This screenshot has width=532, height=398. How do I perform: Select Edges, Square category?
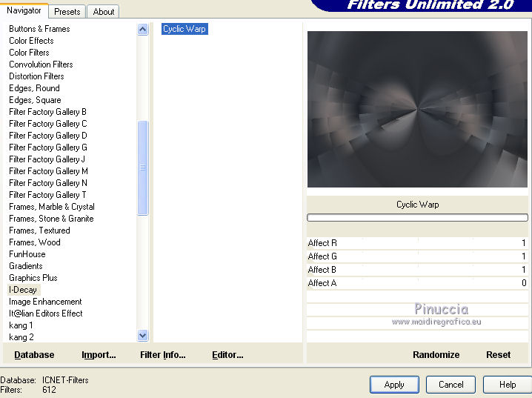[35, 100]
